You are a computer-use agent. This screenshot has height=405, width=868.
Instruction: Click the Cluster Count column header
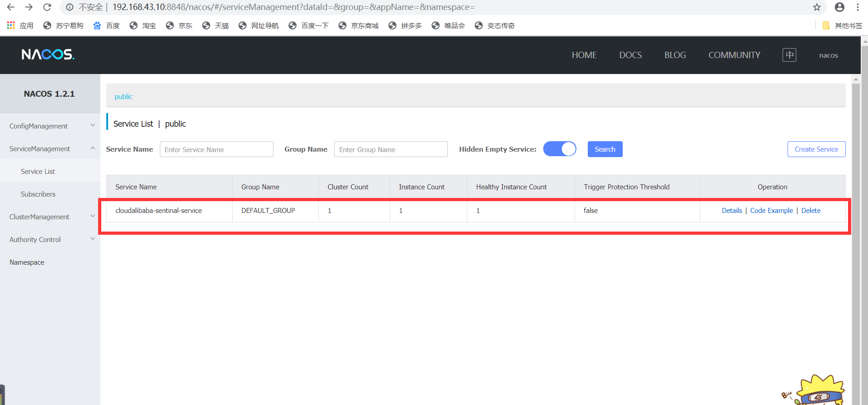(x=348, y=187)
